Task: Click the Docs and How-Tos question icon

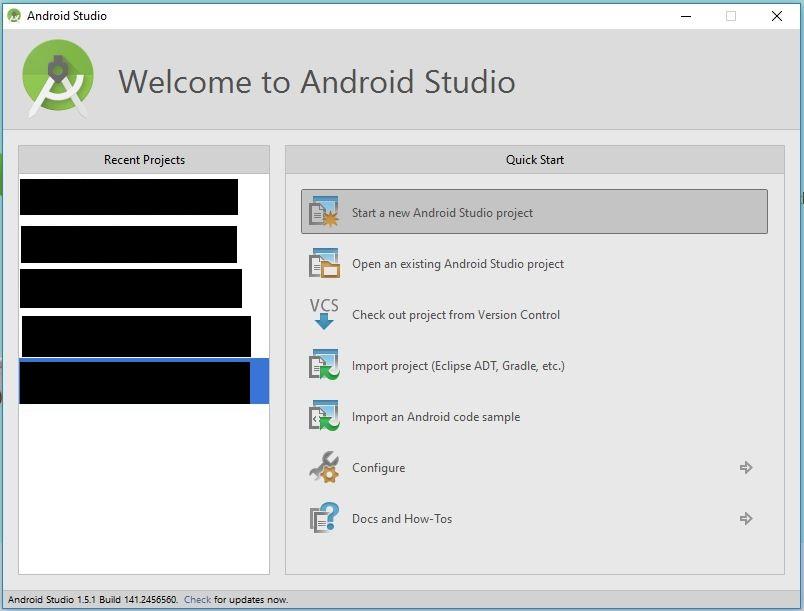Action: point(324,519)
